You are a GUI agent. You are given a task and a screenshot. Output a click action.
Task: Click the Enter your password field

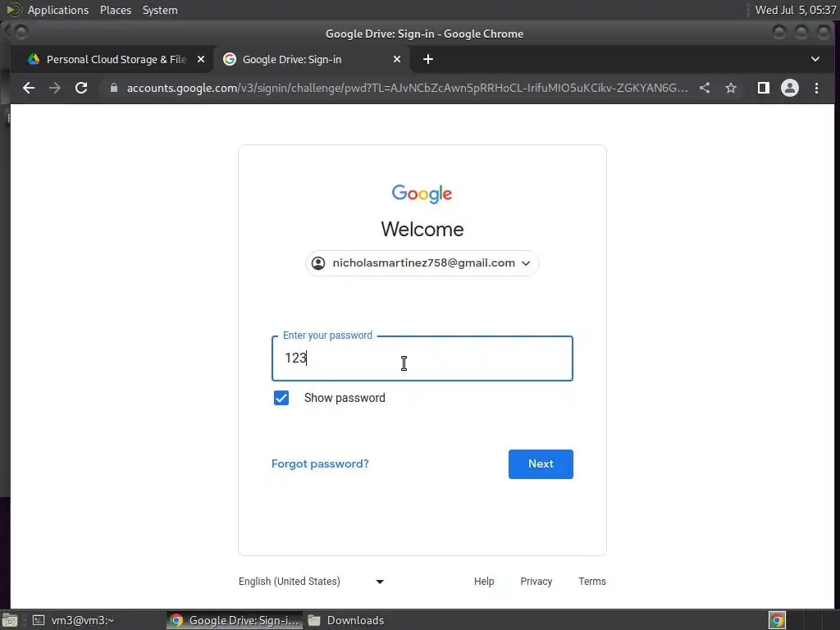[x=422, y=358]
